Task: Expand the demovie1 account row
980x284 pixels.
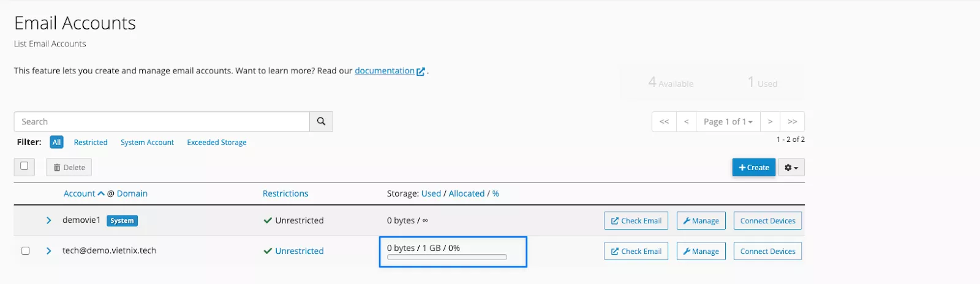Action: [x=49, y=220]
